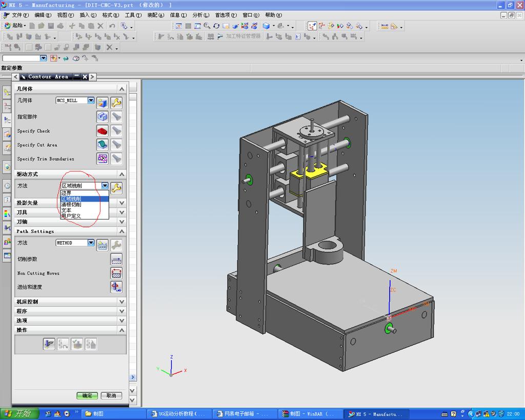Open the history clock tab in resource bar

7,185
